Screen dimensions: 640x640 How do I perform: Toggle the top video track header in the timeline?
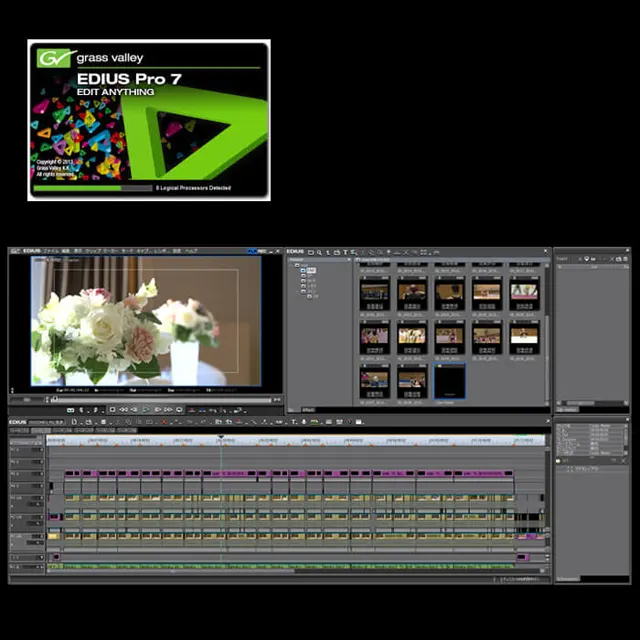[27, 451]
